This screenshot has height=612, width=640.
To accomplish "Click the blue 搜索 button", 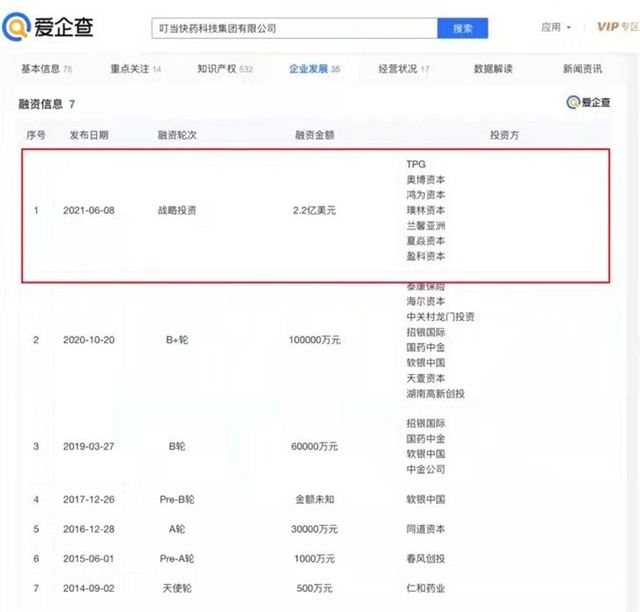I will [462, 28].
